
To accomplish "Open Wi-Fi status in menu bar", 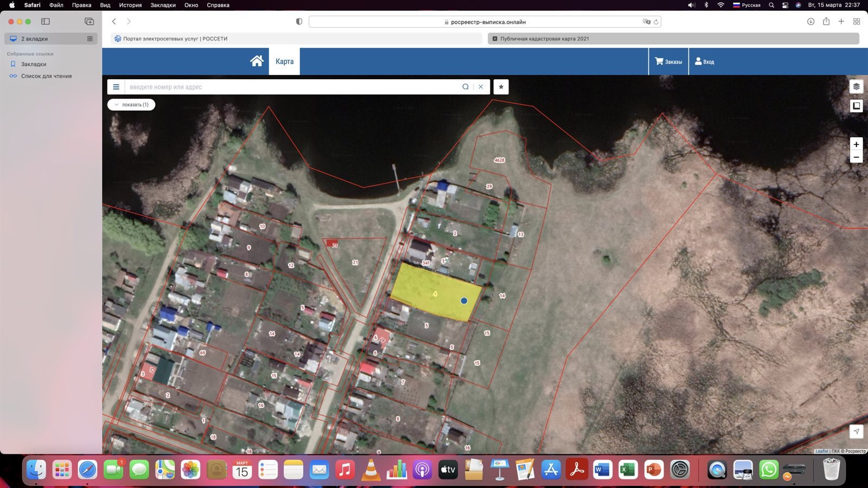I will tap(720, 5).
